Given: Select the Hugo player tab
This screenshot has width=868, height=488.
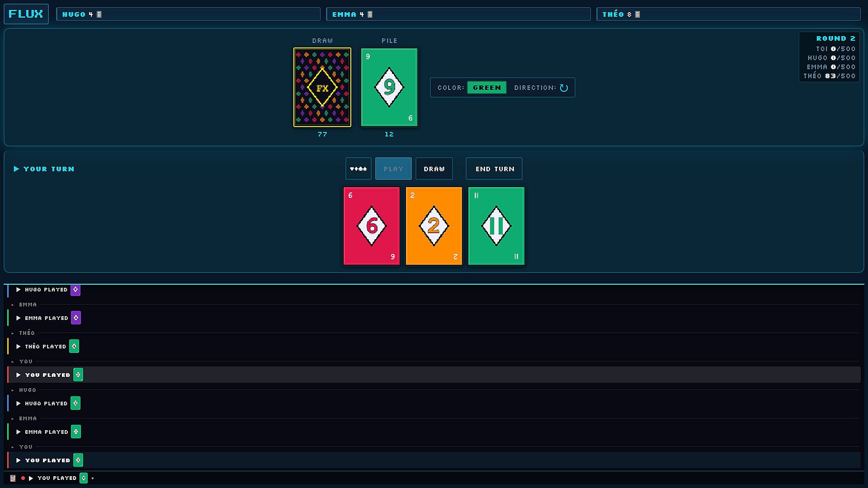Looking at the screenshot, I should coord(188,14).
